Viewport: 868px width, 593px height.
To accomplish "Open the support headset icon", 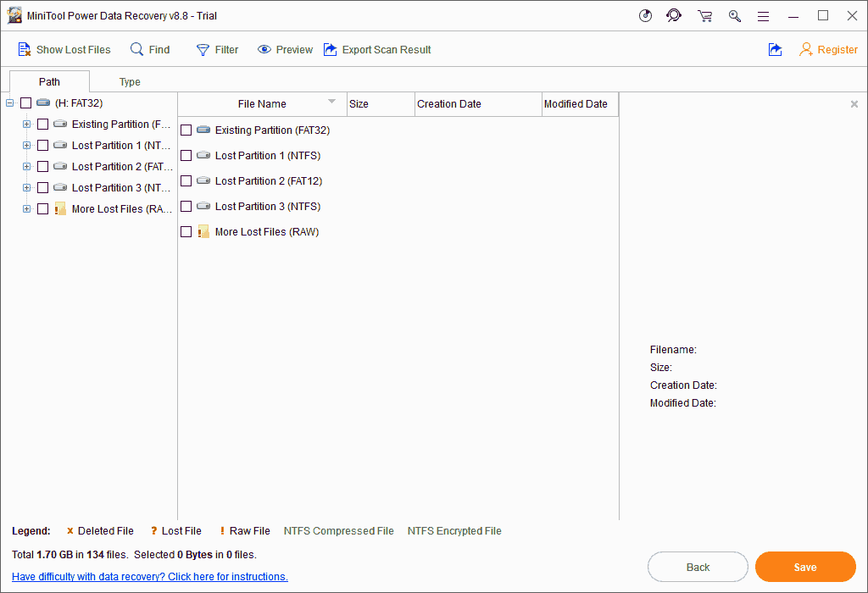I will 674,15.
